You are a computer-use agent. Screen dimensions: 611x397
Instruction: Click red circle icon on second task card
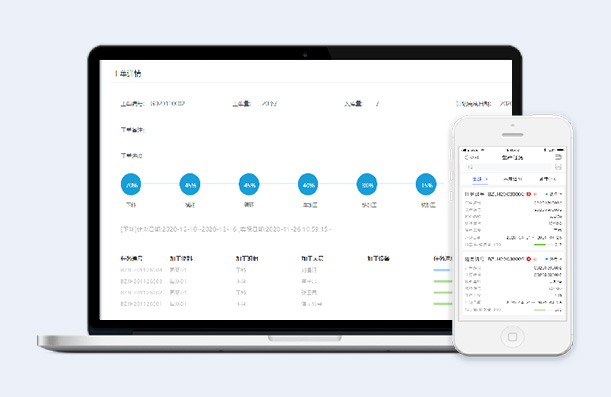(529, 259)
